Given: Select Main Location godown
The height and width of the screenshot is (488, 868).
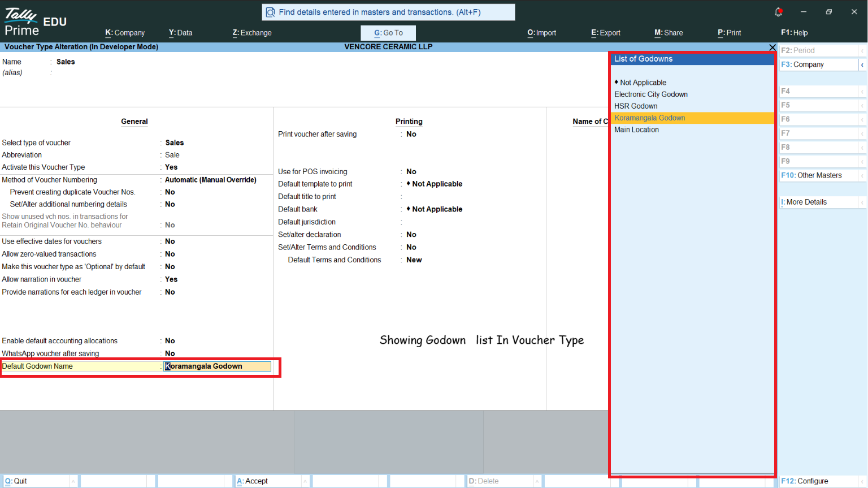Looking at the screenshot, I should [692, 129].
